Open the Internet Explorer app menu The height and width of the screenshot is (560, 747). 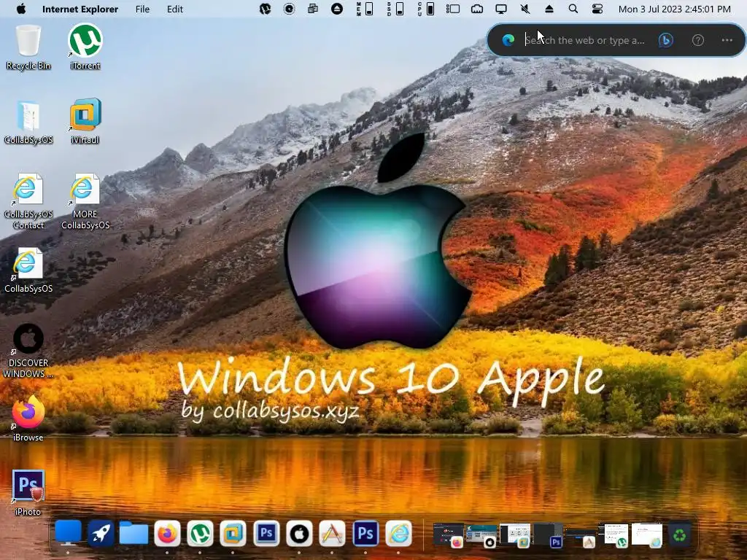point(80,9)
